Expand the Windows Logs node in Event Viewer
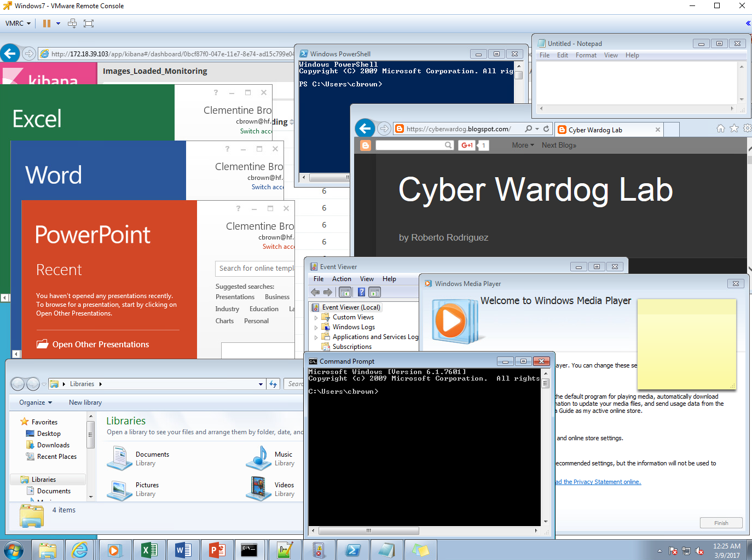752x560 pixels. (x=316, y=328)
